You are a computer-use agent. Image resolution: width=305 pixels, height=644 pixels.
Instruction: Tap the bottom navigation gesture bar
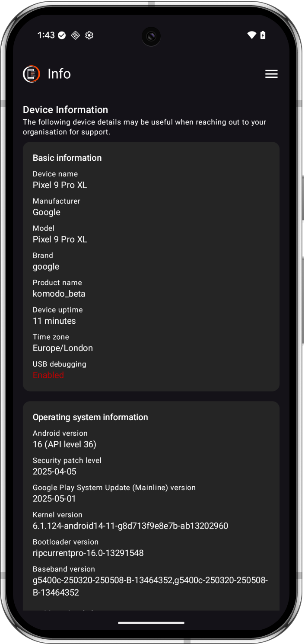coord(151,623)
